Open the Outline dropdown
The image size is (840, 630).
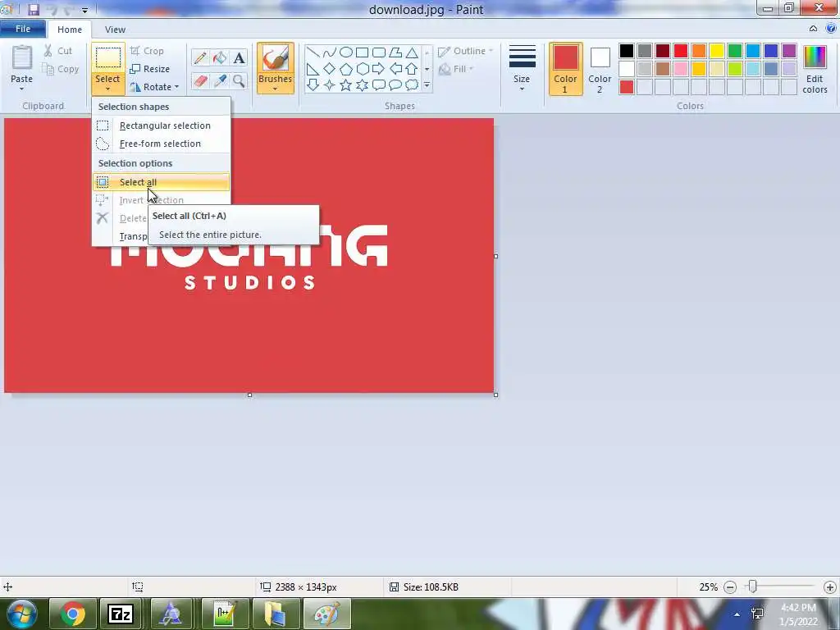465,51
